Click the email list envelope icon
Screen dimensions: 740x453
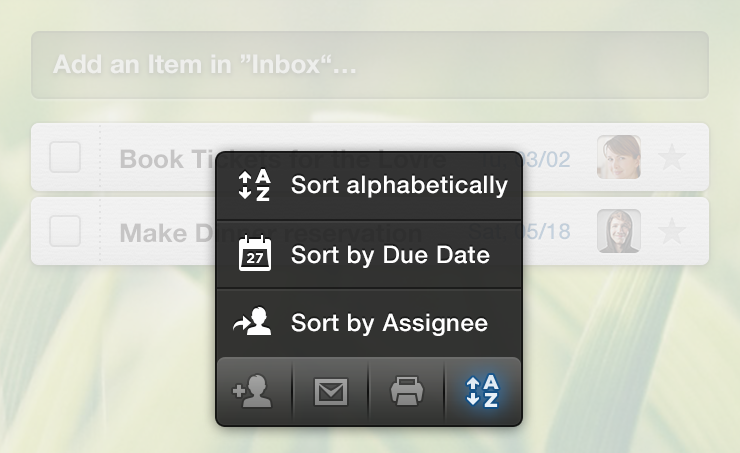pyautogui.click(x=331, y=392)
